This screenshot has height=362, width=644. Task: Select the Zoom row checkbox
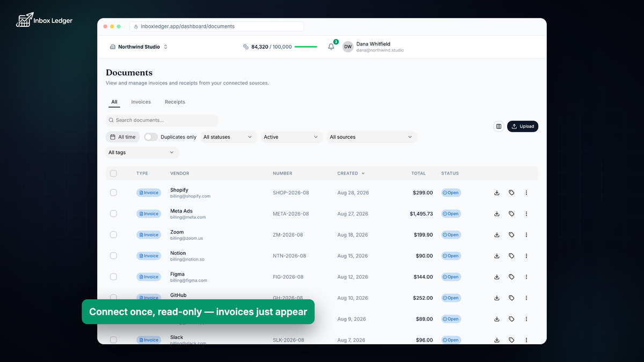click(x=113, y=235)
